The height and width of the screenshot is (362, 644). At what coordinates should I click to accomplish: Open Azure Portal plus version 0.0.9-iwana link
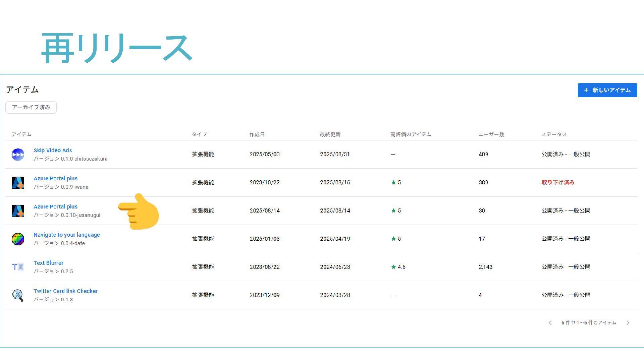[55, 178]
